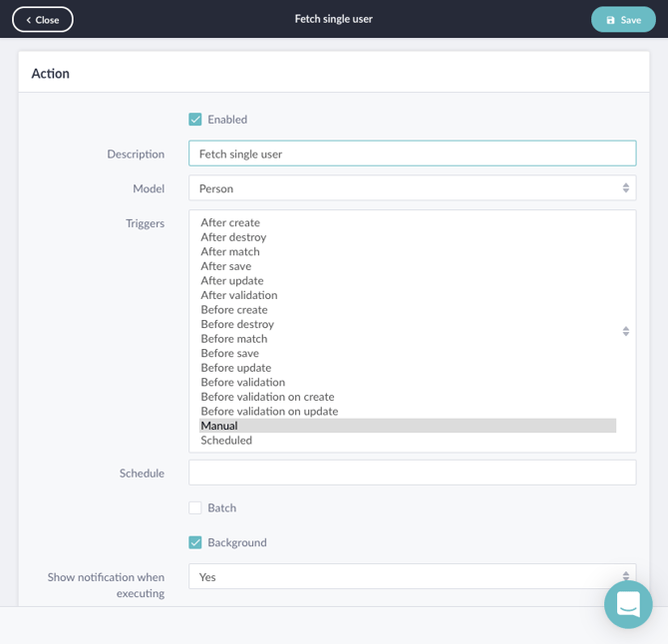Open the Model dropdown showing Person
Image resolution: width=668 pixels, height=644 pixels.
point(412,188)
